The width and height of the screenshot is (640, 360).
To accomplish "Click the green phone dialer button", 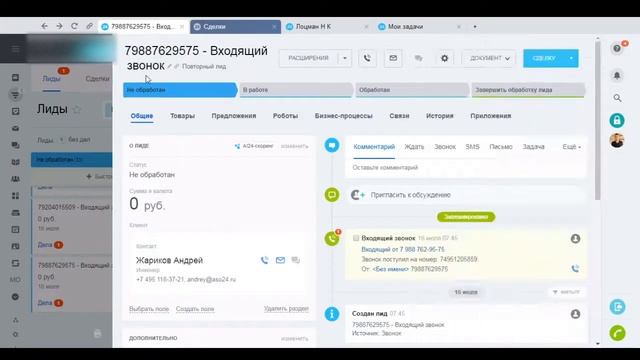I will [x=618, y=333].
